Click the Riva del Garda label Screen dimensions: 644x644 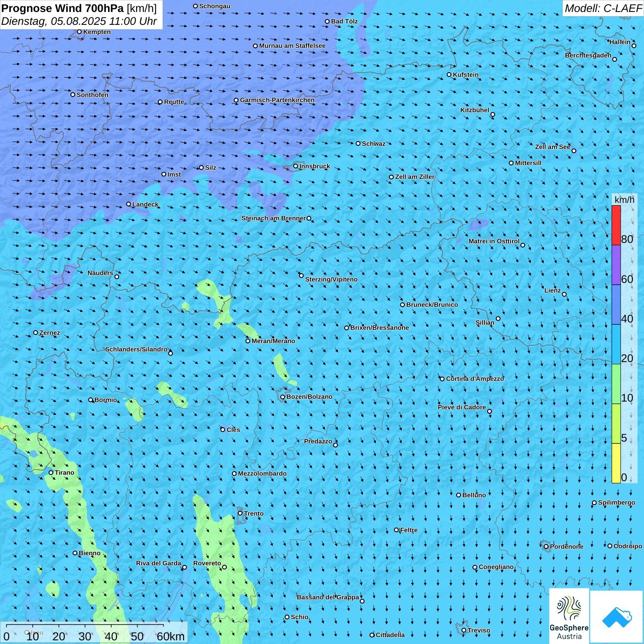click(159, 563)
